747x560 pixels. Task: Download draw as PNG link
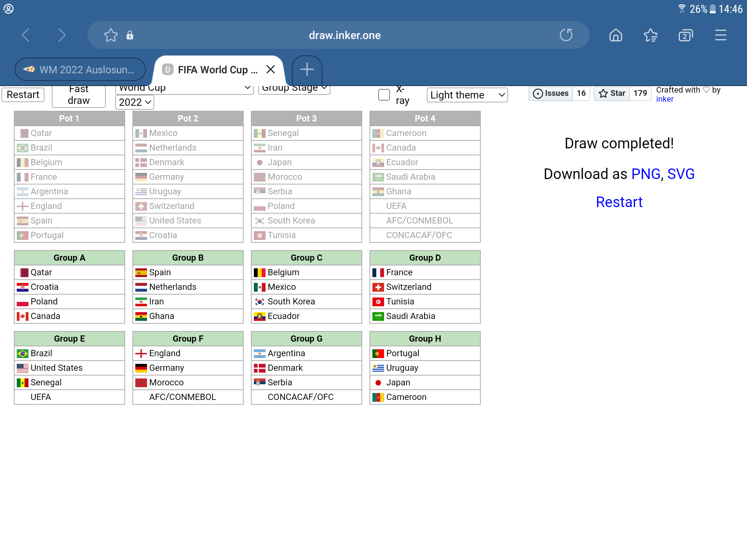coord(646,174)
